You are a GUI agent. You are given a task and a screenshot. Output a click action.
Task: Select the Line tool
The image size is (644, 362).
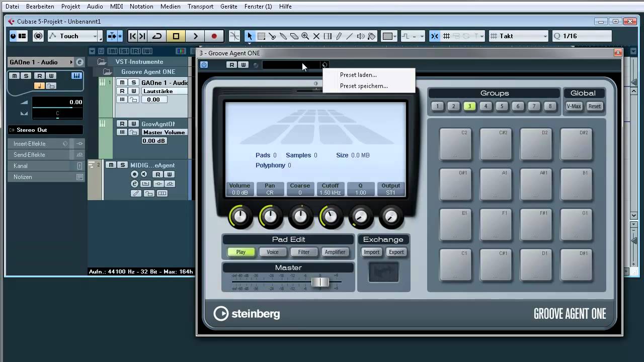tap(350, 36)
